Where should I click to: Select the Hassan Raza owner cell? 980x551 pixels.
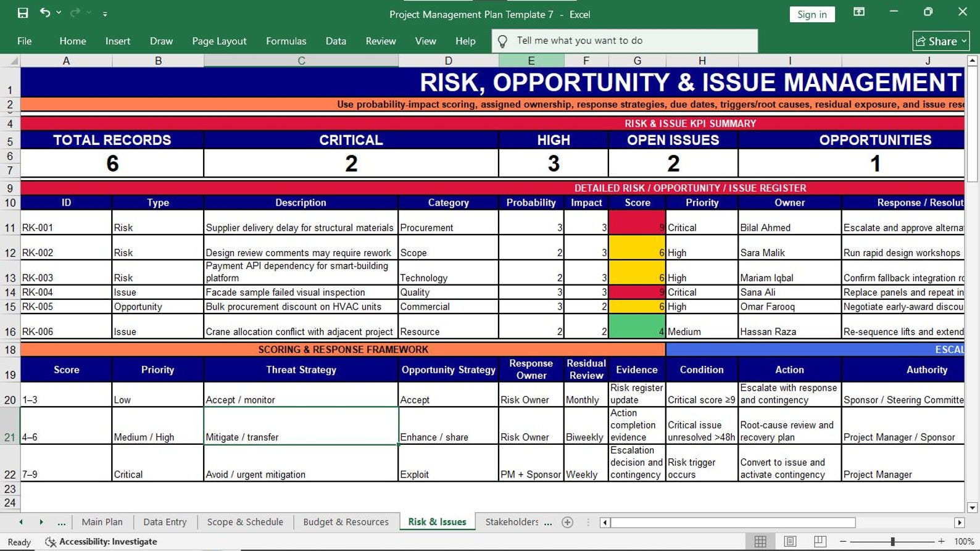(789, 326)
